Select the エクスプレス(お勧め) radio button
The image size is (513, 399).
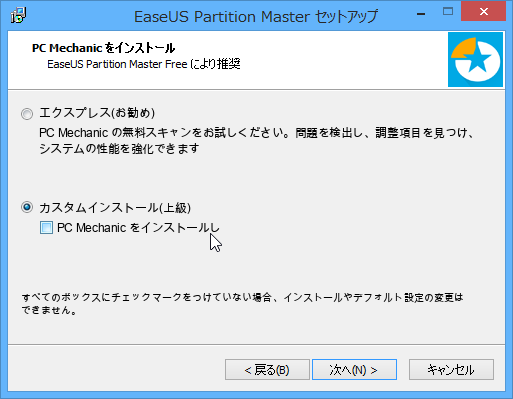(x=27, y=114)
